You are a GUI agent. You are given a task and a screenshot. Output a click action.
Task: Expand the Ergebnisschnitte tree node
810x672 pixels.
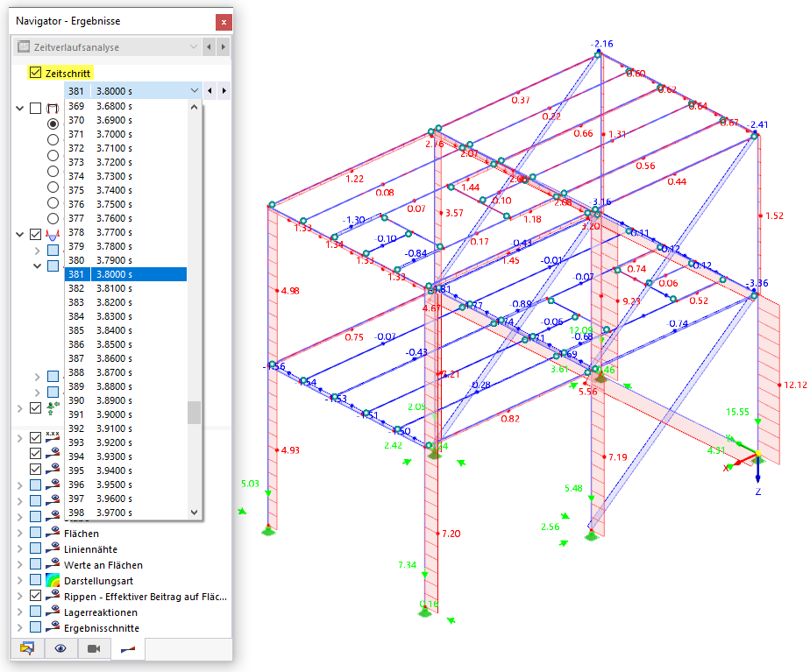[x=19, y=627]
